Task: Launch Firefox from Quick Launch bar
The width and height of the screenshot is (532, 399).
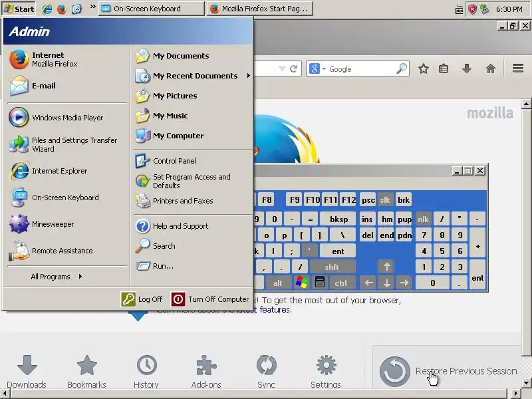Action: pos(62,9)
